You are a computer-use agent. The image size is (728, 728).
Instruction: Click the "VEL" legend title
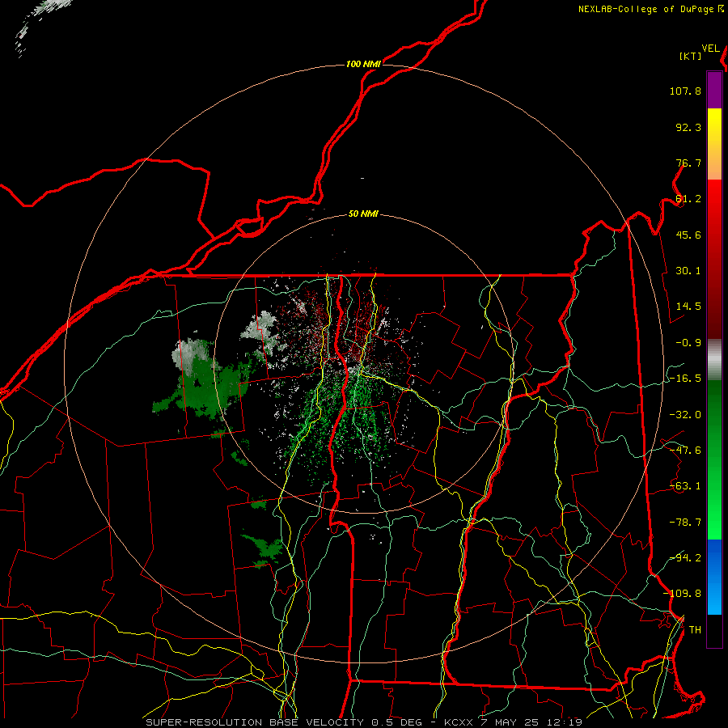click(710, 49)
